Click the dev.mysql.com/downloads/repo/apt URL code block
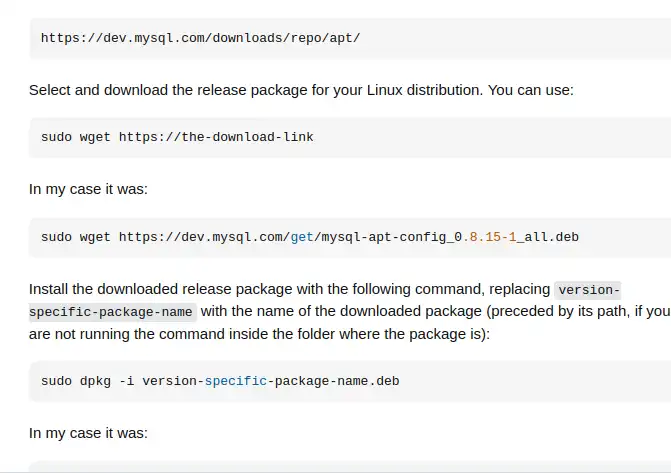The image size is (671, 473). coord(200,38)
